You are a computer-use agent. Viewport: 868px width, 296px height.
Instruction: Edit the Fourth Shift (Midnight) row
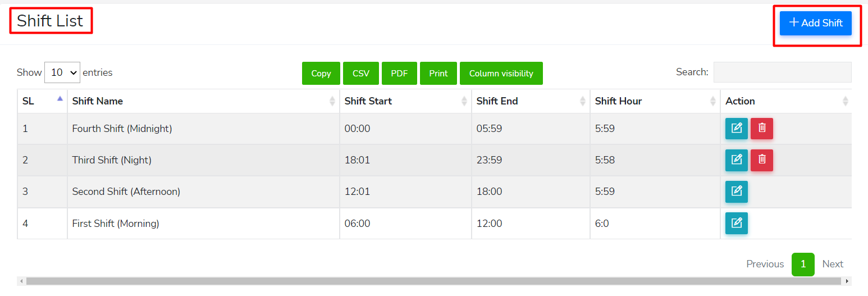(x=736, y=129)
